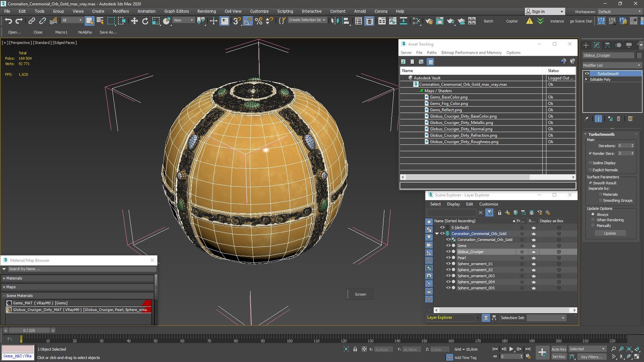Open the Workspaces Default dropdown
Image resolution: width=644 pixels, height=362 pixels.
click(x=619, y=11)
